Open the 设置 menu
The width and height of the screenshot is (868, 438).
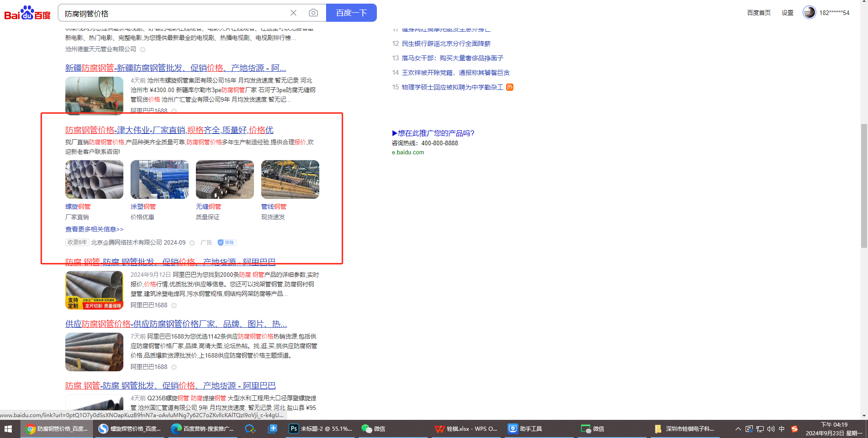pos(787,13)
